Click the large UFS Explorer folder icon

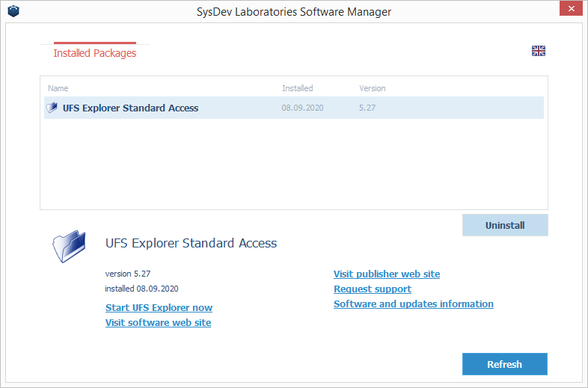click(x=69, y=246)
